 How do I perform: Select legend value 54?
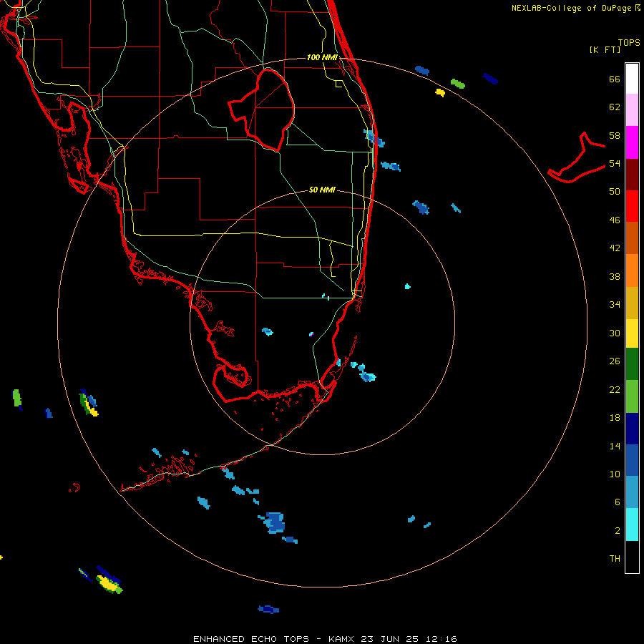[x=615, y=163]
